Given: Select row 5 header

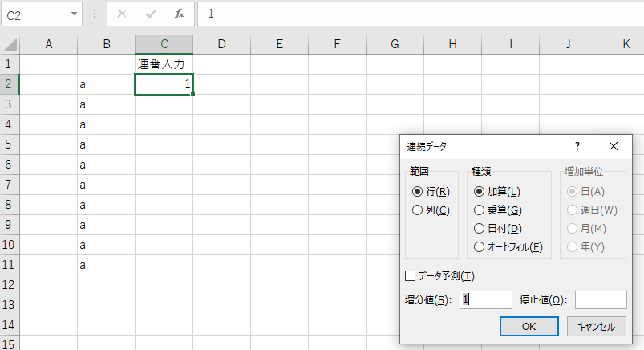Looking at the screenshot, I should click(9, 144).
